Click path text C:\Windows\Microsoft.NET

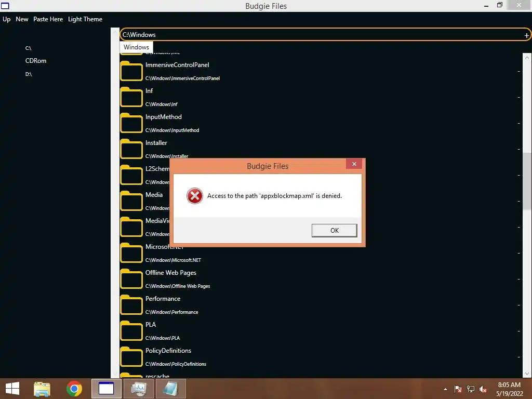point(173,260)
